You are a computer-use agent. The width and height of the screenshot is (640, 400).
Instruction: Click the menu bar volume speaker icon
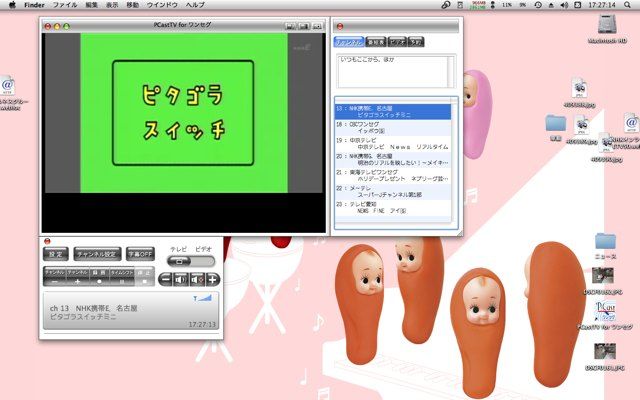(x=564, y=5)
